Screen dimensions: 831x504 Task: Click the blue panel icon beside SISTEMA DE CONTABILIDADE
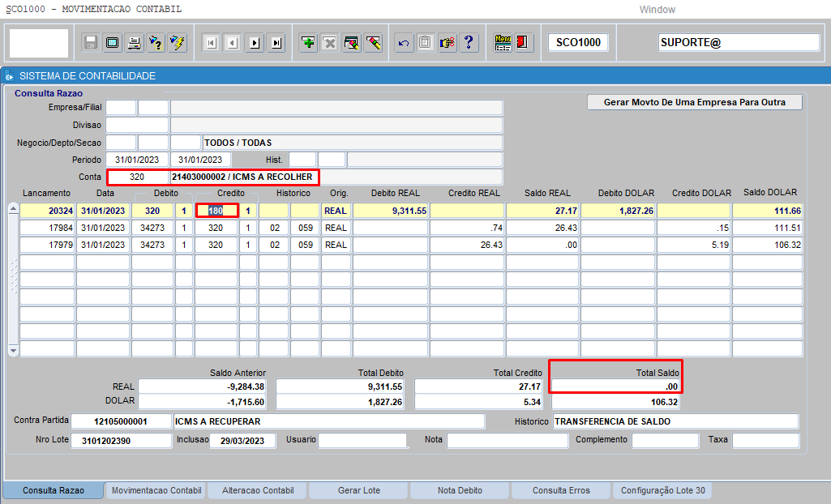click(9, 76)
